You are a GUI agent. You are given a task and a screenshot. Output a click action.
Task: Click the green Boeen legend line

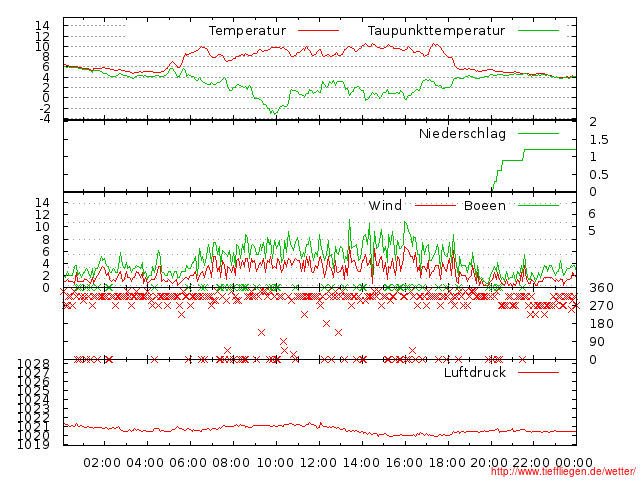[x=538, y=206]
